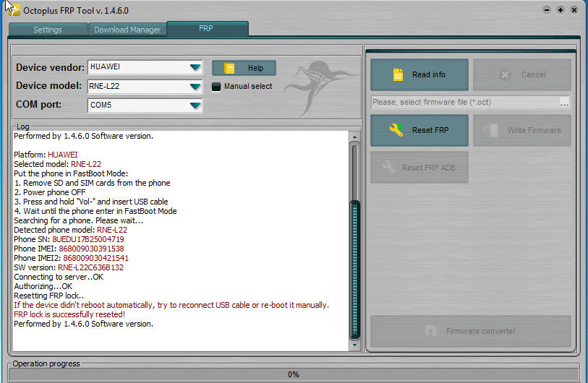Click 'FRP lock is successfully reseted!' line

(69, 314)
